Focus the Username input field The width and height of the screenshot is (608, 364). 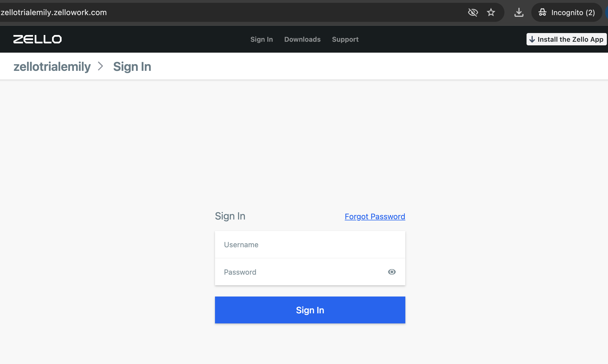310,245
